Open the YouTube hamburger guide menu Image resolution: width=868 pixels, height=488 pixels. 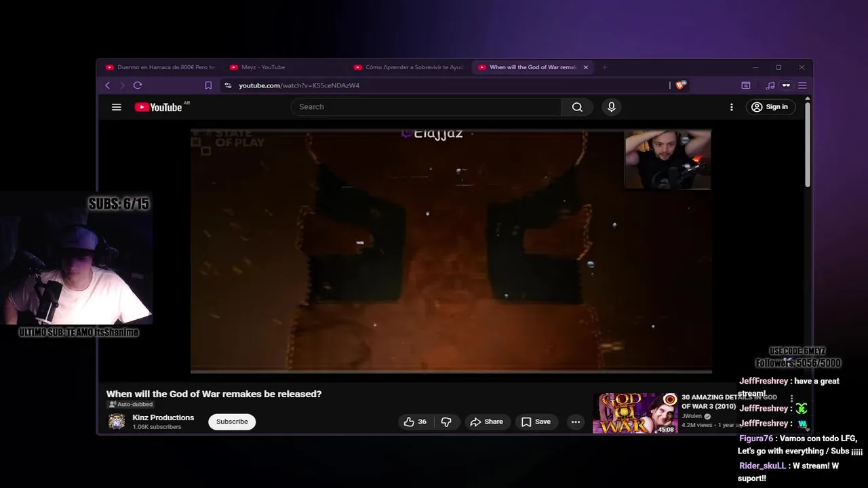(117, 107)
